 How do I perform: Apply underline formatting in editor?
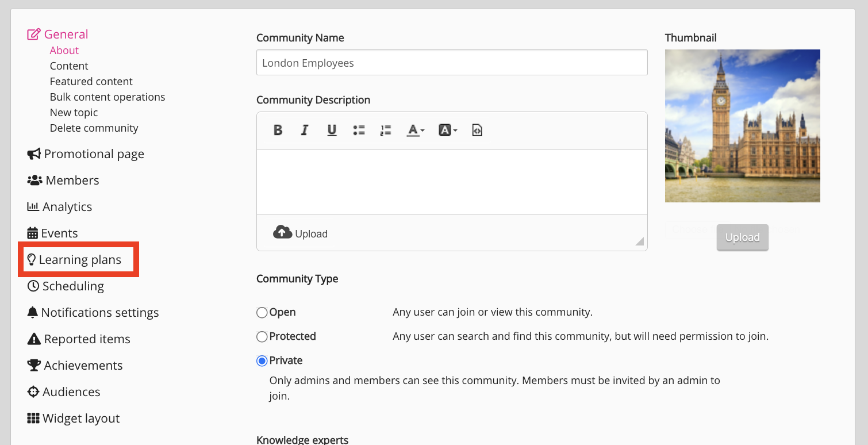[332, 131]
